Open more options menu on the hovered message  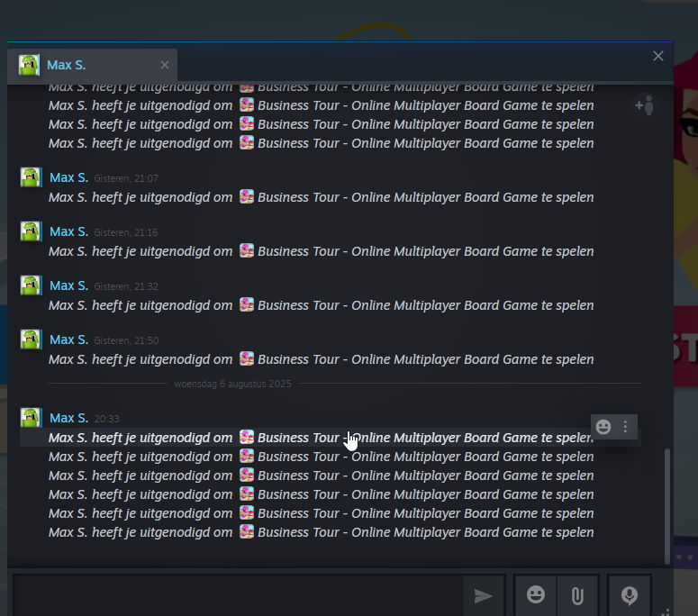pyautogui.click(x=626, y=426)
